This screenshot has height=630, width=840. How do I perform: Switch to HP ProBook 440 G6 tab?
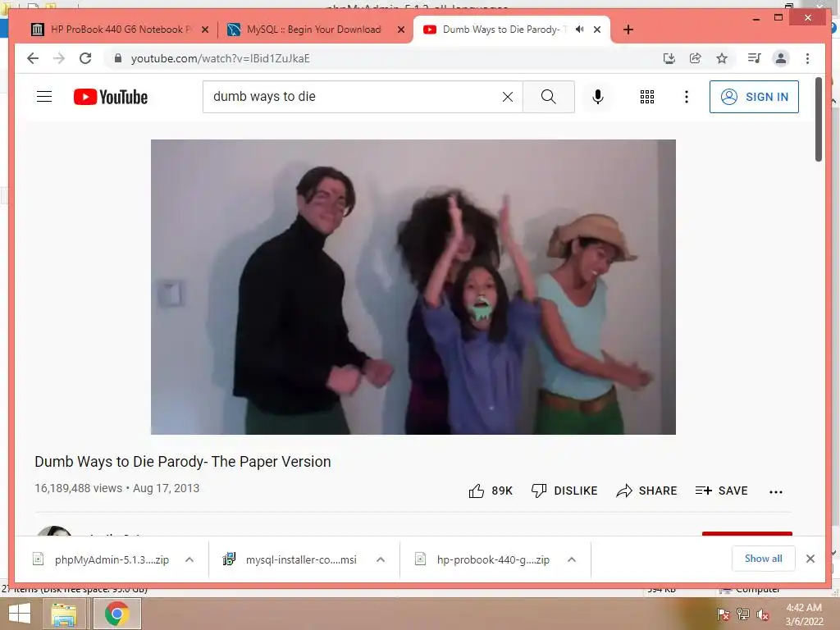coord(120,30)
